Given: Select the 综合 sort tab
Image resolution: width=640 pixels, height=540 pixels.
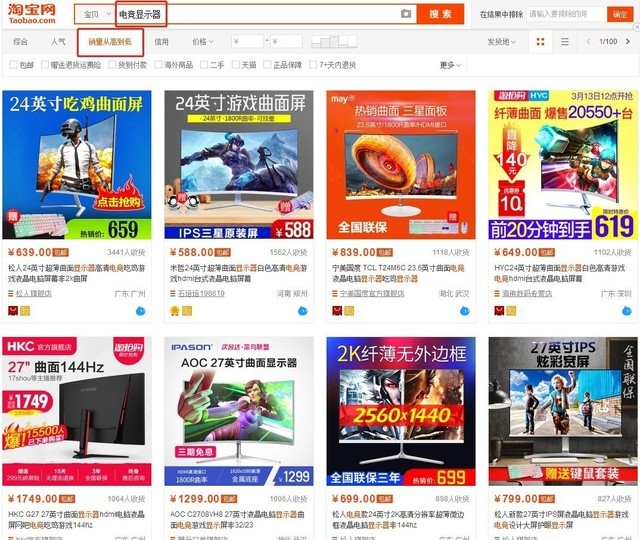Looking at the screenshot, I should coord(20,42).
